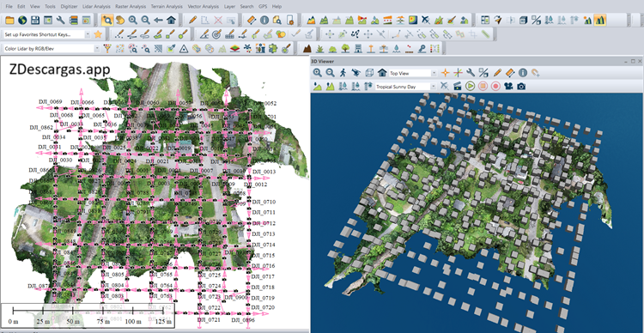Open the Help menu

click(x=276, y=7)
